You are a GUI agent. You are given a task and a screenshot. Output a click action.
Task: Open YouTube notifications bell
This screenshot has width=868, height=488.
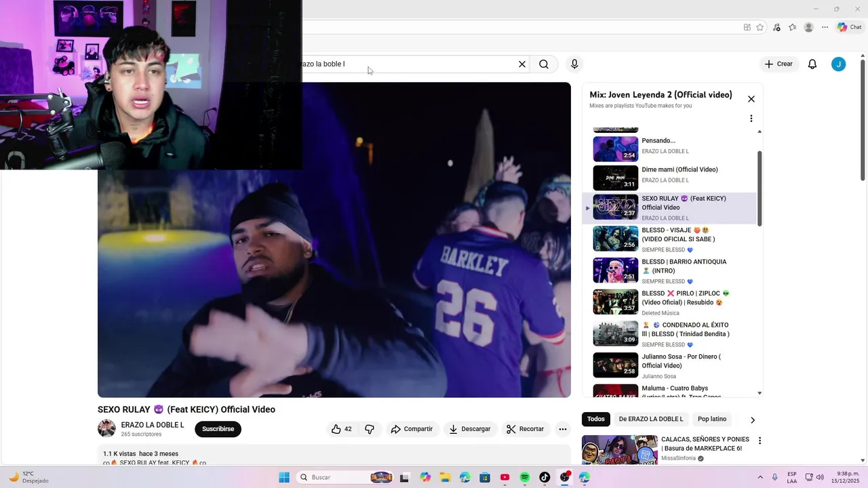(x=812, y=64)
